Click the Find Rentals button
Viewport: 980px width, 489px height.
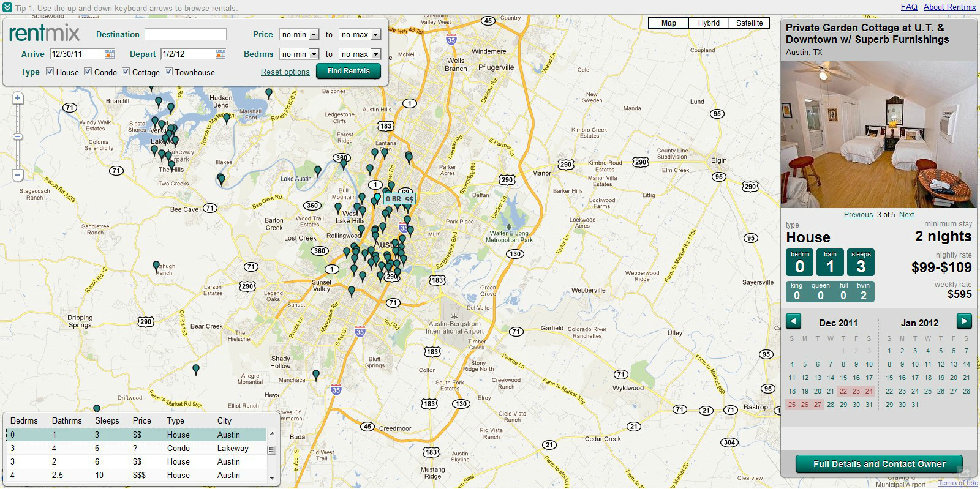(348, 71)
